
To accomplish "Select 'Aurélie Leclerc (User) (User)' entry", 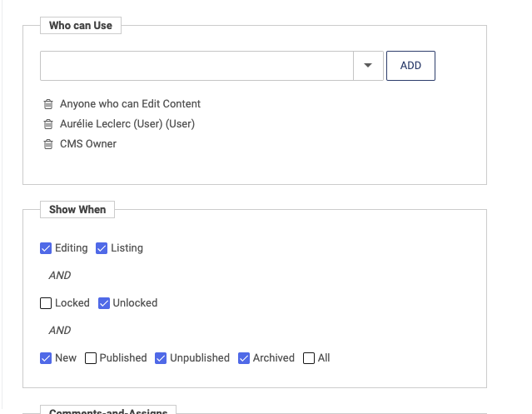I will [127, 124].
